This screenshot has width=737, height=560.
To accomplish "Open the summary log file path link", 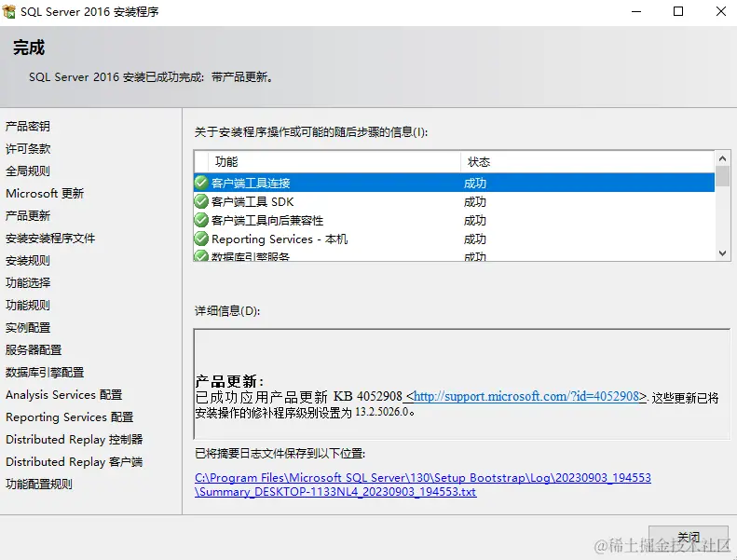I will click(423, 485).
